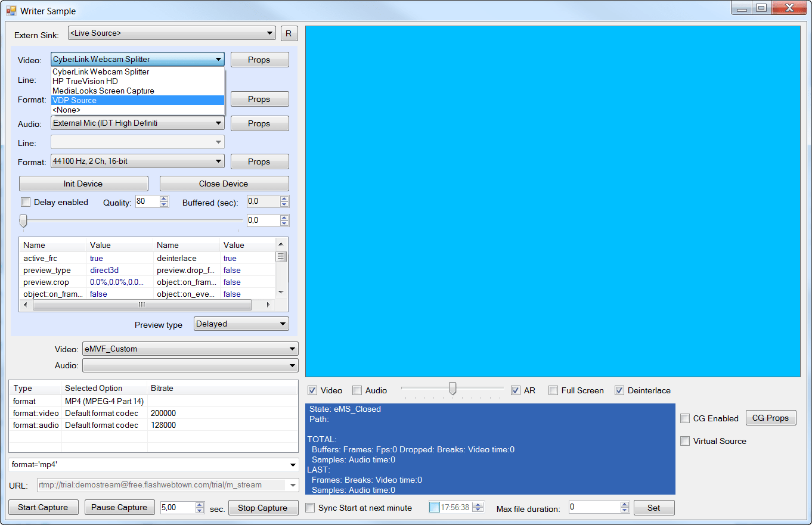Click the Init Device button
The width and height of the screenshot is (812, 525).
(x=83, y=184)
